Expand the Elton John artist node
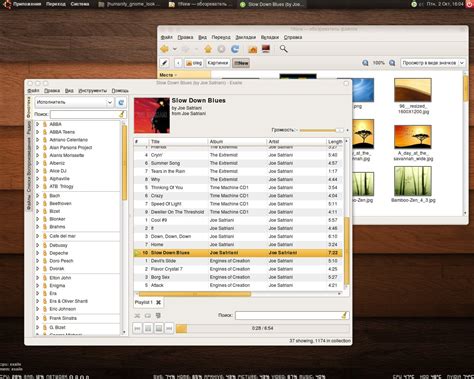This screenshot has height=379, width=474. [x=38, y=278]
